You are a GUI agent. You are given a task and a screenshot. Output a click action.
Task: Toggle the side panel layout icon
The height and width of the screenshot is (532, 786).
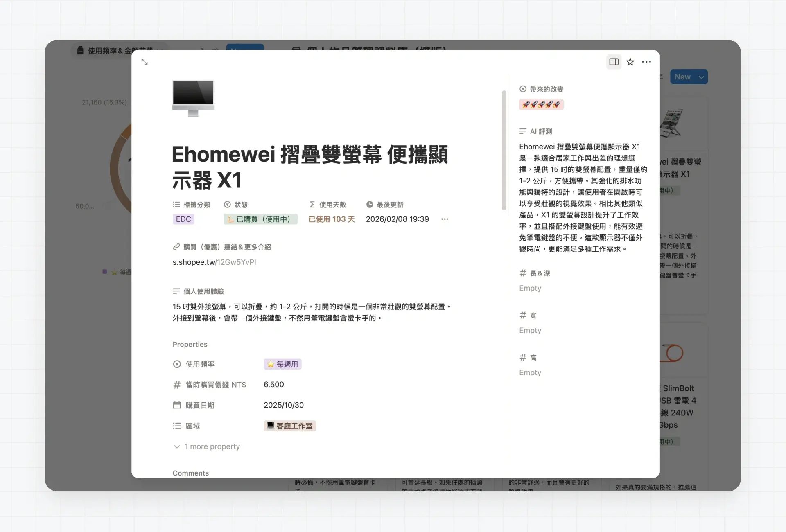(x=614, y=62)
